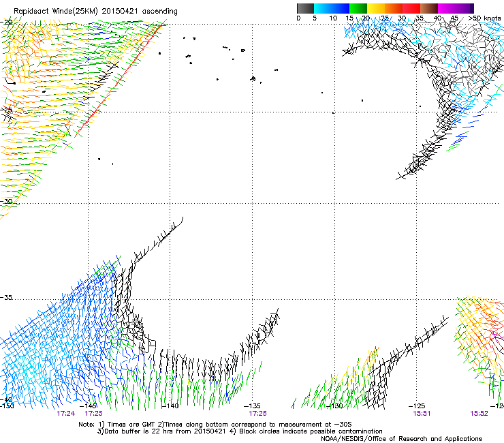Image resolution: width=504 pixels, height=443 pixels.
Task: Click the '0' label under the color bar
Action: [x=298, y=18]
